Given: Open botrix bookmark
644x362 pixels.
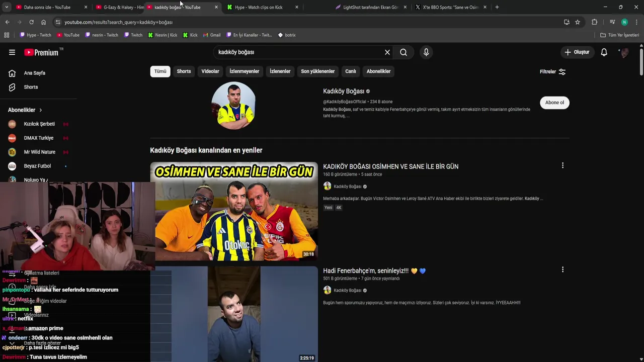Looking at the screenshot, I should tap(287, 35).
